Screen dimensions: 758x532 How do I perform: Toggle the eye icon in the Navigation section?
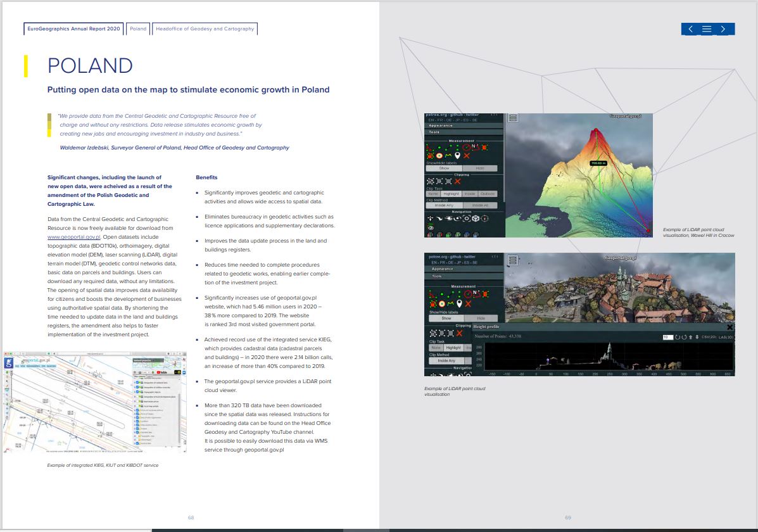click(431, 227)
